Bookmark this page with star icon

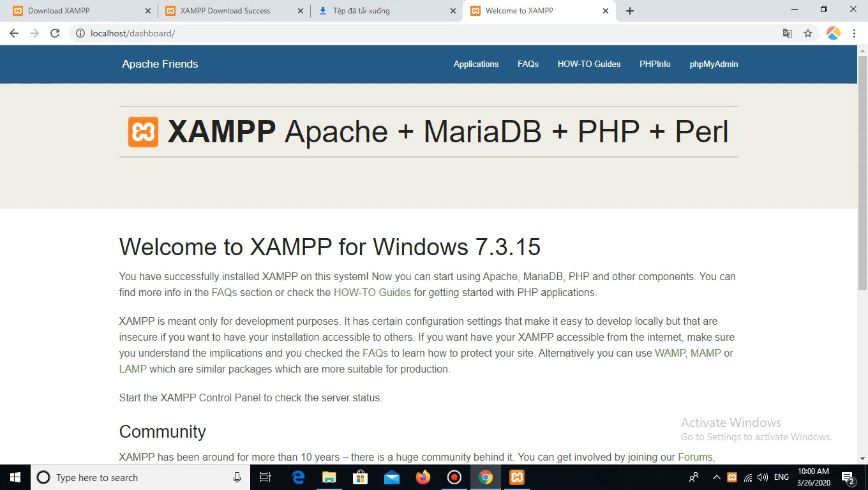(x=808, y=33)
